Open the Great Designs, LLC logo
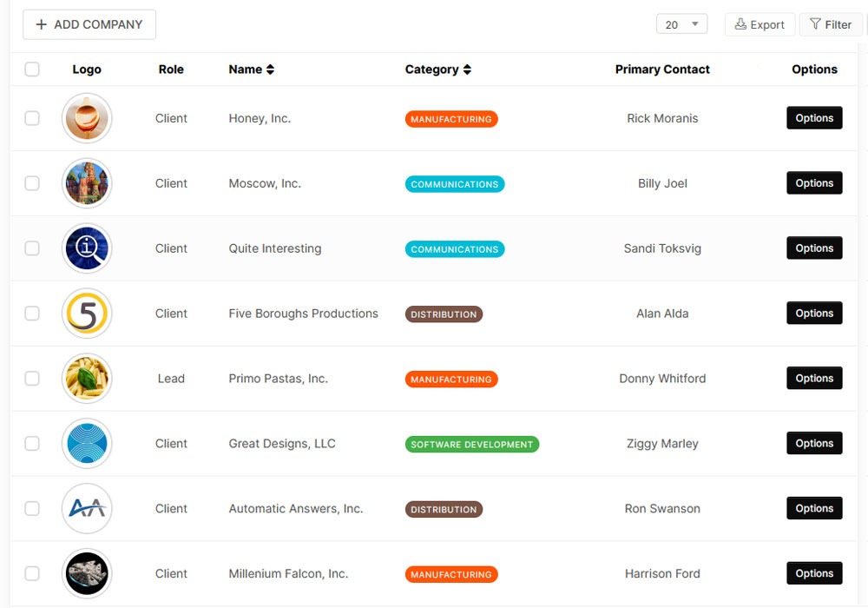The image size is (868, 608). 87,444
